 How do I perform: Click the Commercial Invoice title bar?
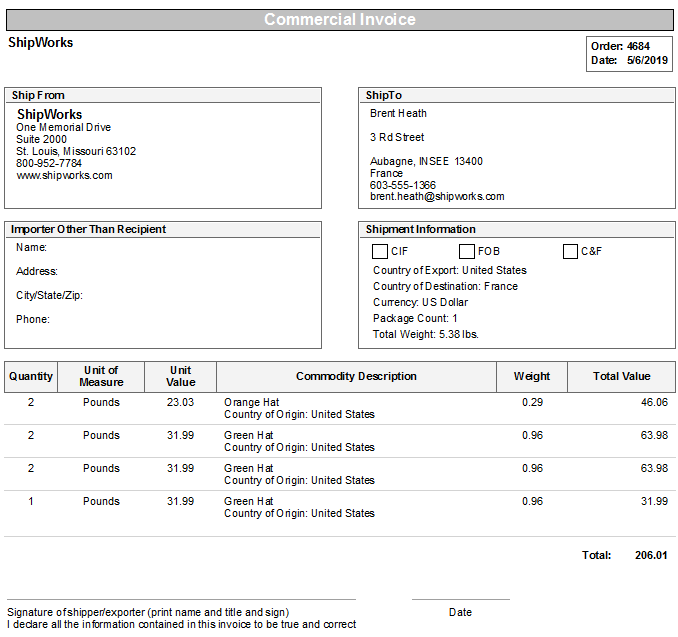[x=339, y=20]
